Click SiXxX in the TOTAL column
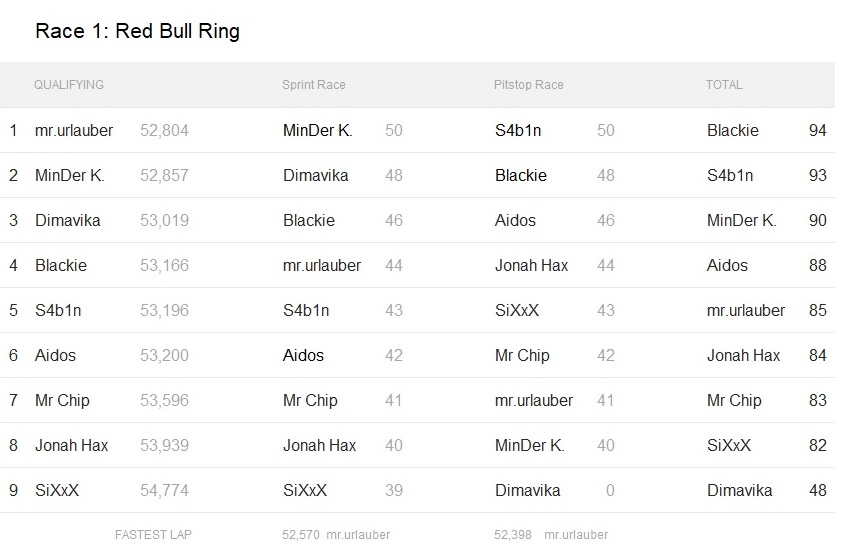This screenshot has width=843, height=560. 728,446
